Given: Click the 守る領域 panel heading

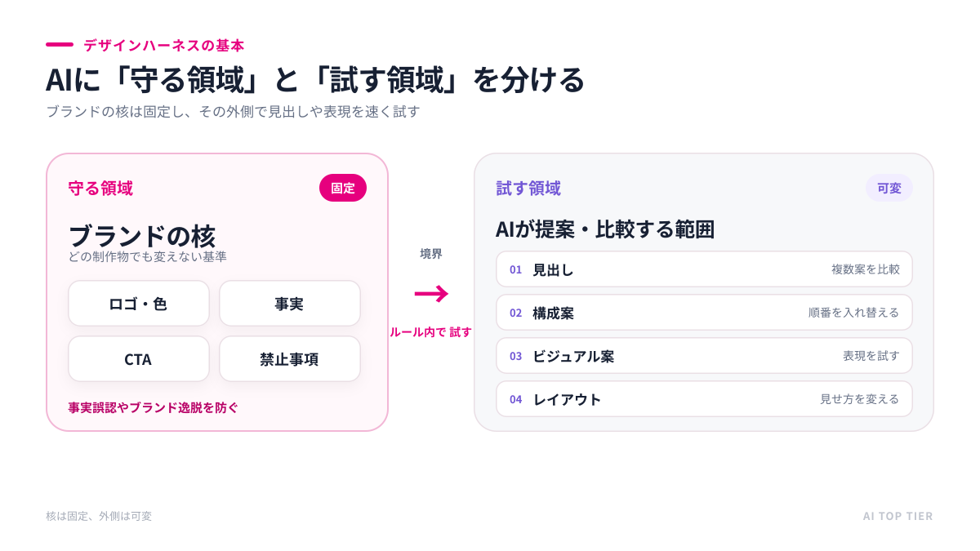Looking at the screenshot, I should (100, 189).
